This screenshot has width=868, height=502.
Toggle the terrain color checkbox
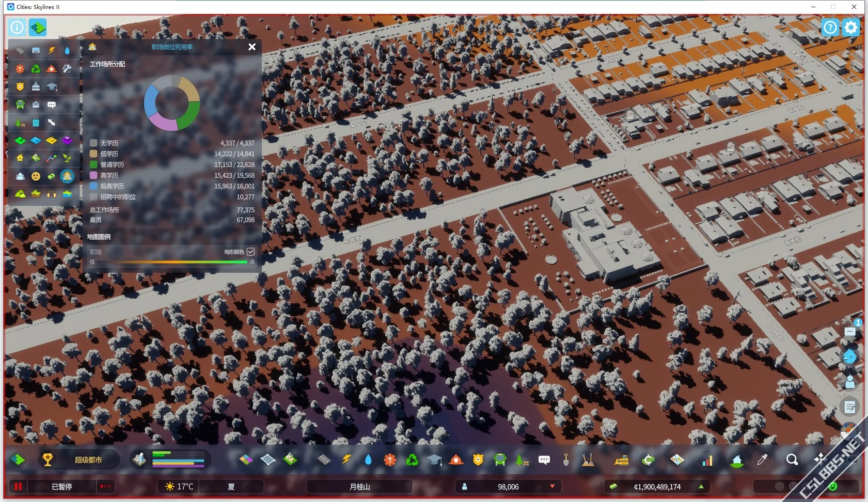click(251, 252)
